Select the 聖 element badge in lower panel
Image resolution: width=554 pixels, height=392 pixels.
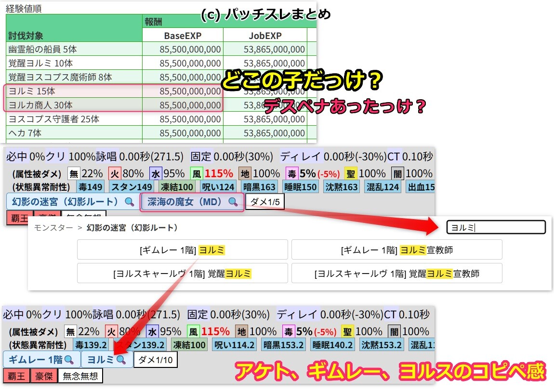coord(347,331)
